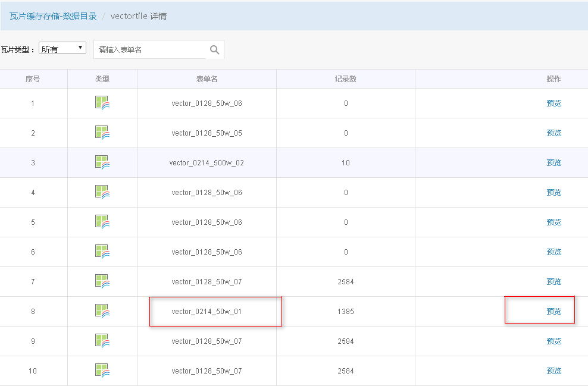The height and width of the screenshot is (386, 588).
Task: Click the 记录数 column header
Action: pos(345,79)
